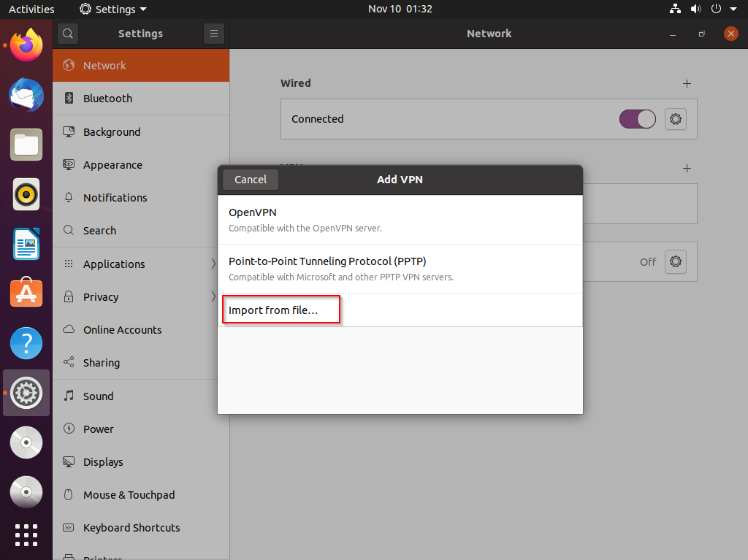Viewport: 748px width, 560px height.
Task: Open Thunderbird mail from the dock
Action: [x=26, y=95]
